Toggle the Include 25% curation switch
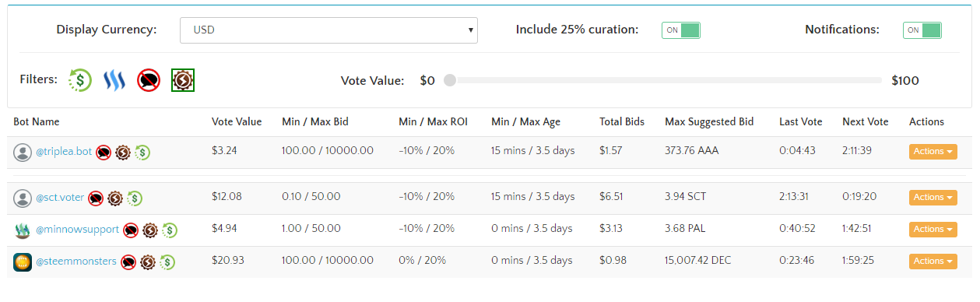 tap(681, 30)
